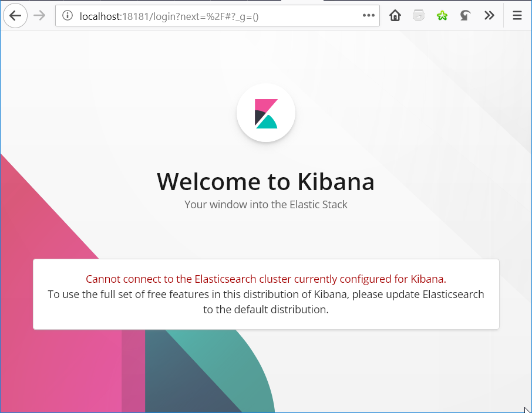Show site information via the info icon

(68, 16)
